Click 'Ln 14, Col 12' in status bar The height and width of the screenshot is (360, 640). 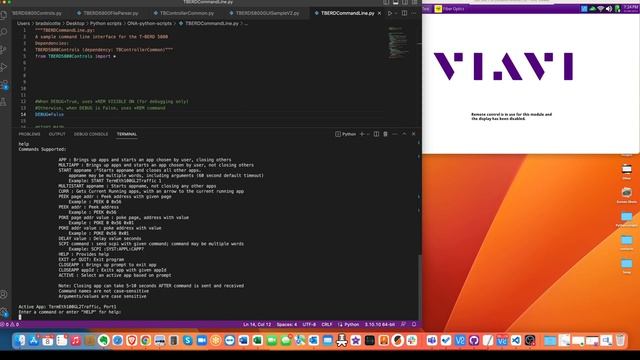tap(257, 324)
